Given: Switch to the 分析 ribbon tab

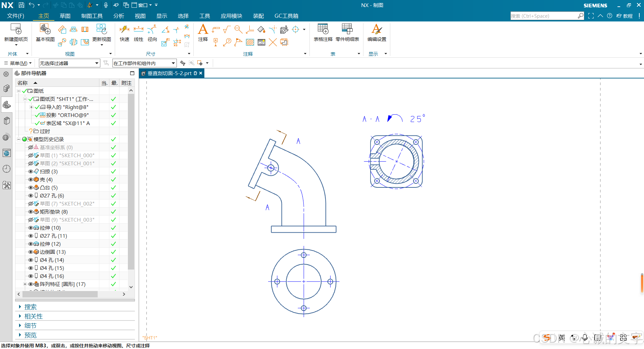Looking at the screenshot, I should [119, 16].
